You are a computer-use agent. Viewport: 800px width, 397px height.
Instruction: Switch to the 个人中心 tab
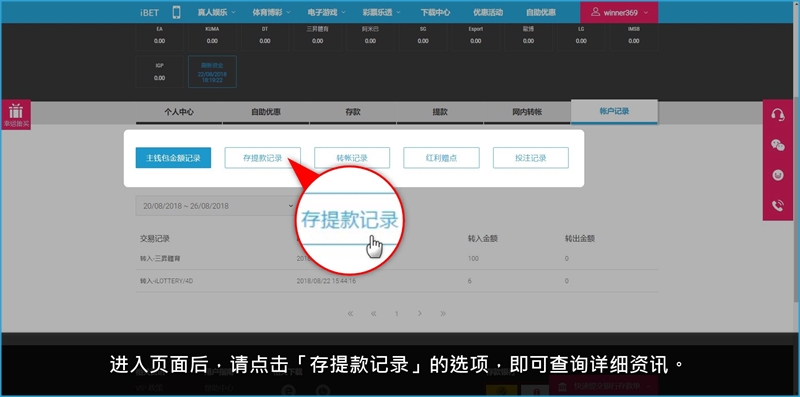(x=179, y=112)
